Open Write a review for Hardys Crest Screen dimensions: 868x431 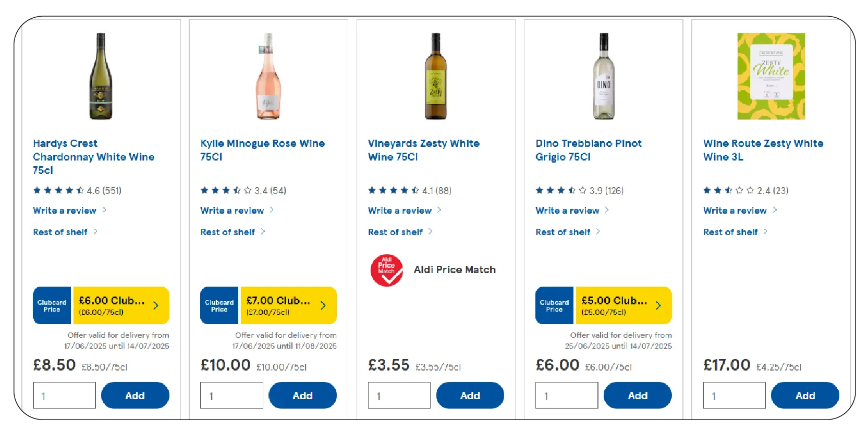point(65,211)
